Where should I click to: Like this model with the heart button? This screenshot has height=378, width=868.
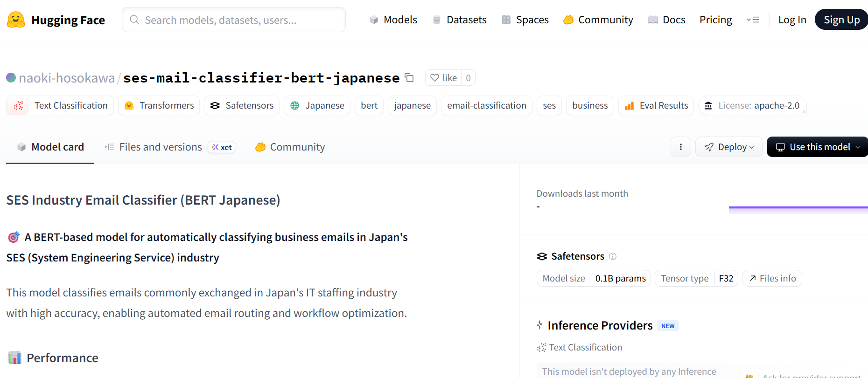[x=443, y=78]
